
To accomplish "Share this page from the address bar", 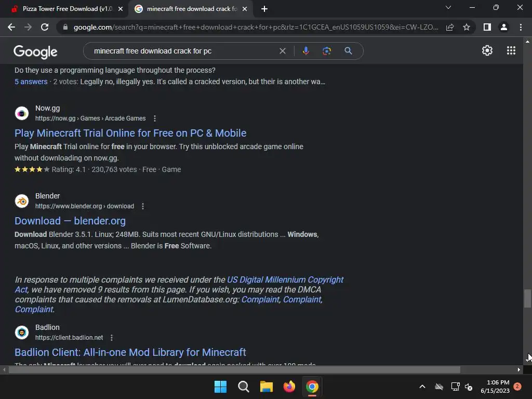I will 450,27.
